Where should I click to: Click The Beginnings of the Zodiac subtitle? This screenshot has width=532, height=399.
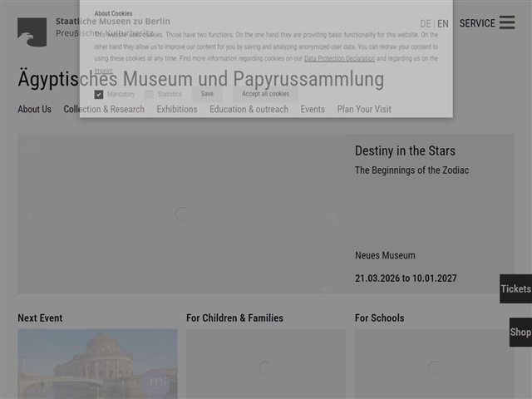tap(412, 170)
